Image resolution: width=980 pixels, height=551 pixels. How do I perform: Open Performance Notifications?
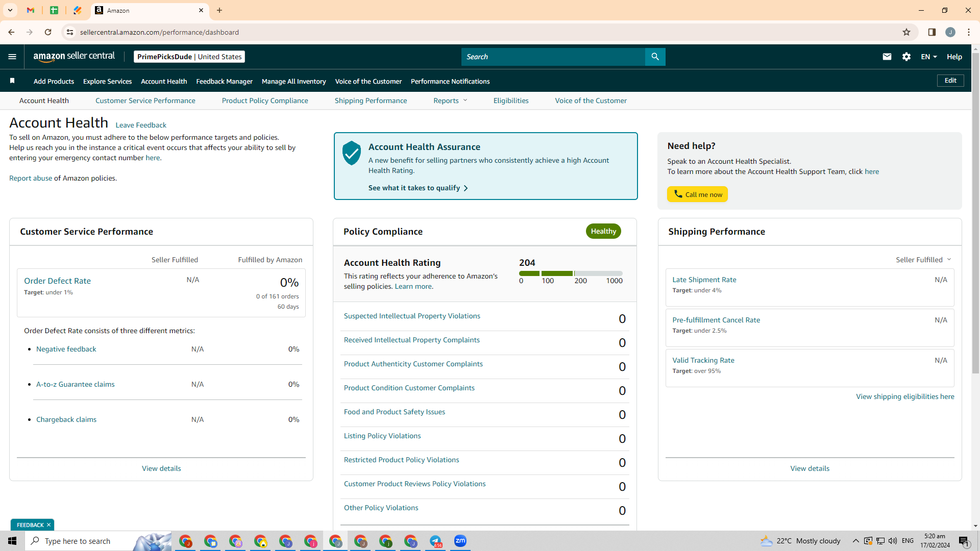click(x=450, y=81)
